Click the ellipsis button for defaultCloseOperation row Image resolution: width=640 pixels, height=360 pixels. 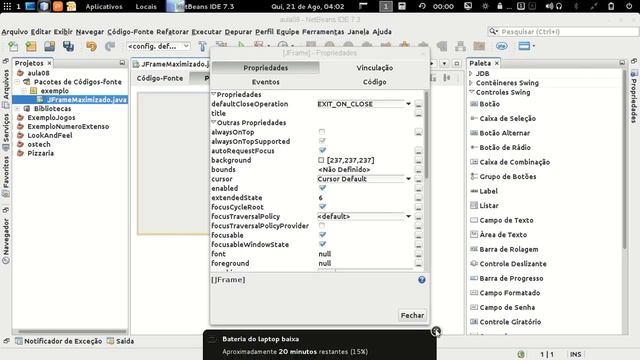[x=418, y=104]
